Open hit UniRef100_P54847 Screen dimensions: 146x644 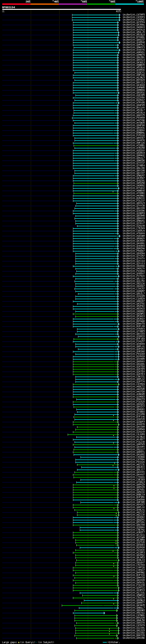tap(133, 251)
